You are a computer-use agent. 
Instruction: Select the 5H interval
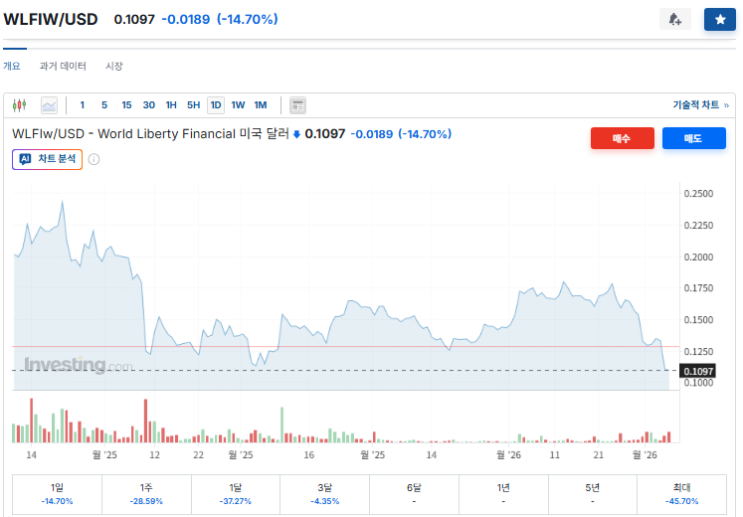(193, 105)
